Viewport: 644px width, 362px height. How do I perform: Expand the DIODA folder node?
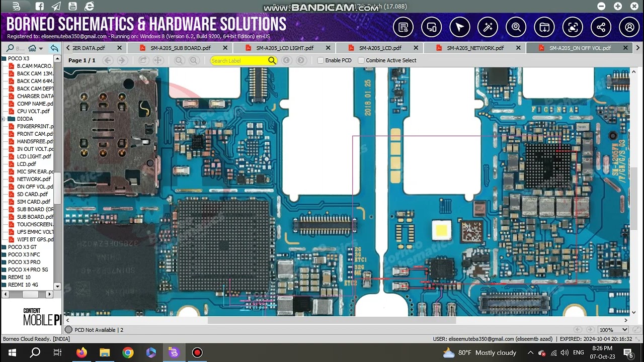click(4, 119)
